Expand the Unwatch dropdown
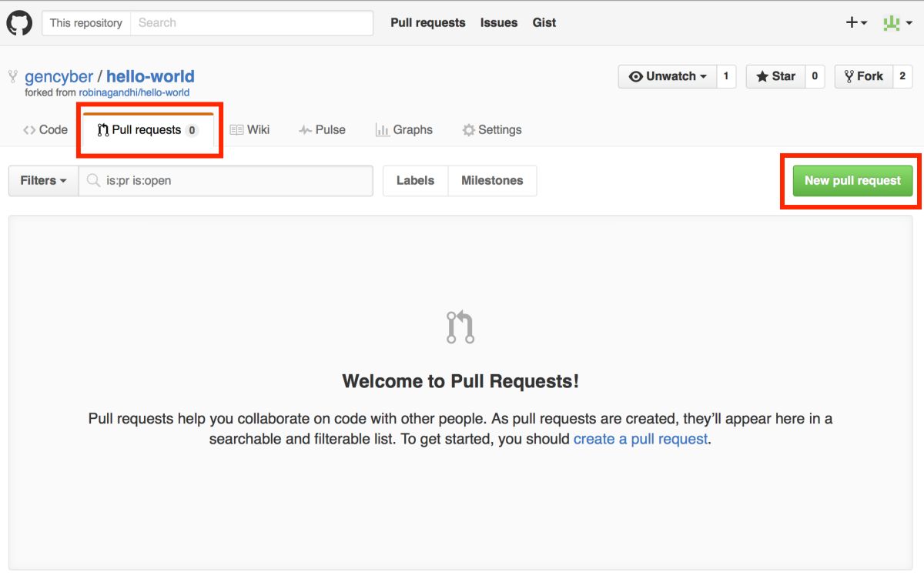This screenshot has height=586, width=924. (x=668, y=76)
